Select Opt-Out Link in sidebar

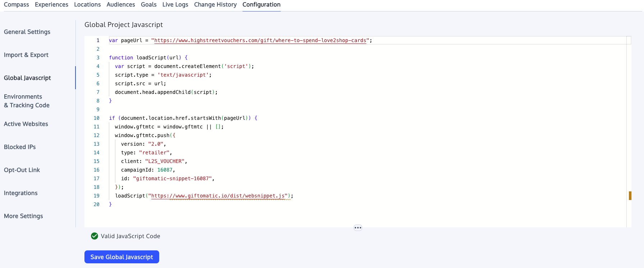click(22, 170)
